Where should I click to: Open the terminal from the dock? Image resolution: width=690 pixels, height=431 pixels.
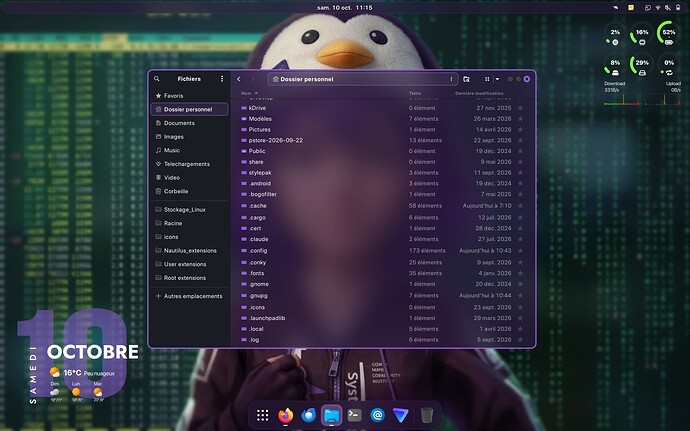pyautogui.click(x=354, y=415)
